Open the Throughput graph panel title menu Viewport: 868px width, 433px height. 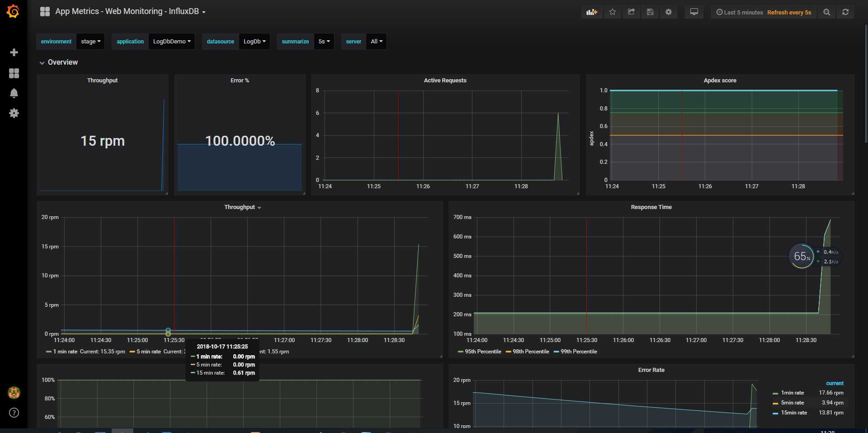(242, 207)
